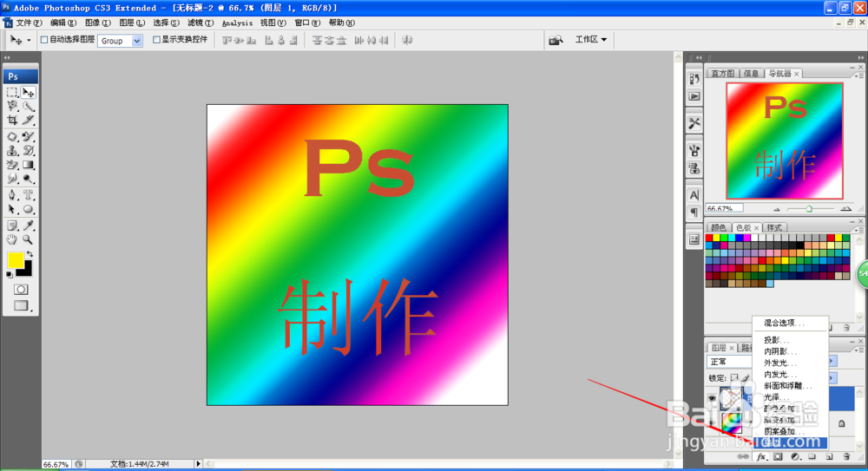This screenshot has width=868, height=471.
Task: Open the tool preset picker arrow
Action: pyautogui.click(x=29, y=41)
